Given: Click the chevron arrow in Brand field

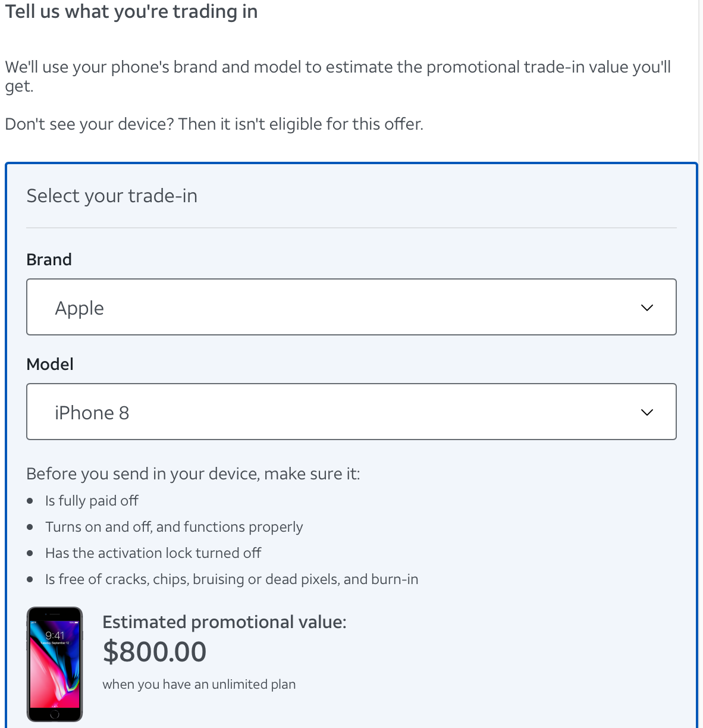Looking at the screenshot, I should (647, 307).
